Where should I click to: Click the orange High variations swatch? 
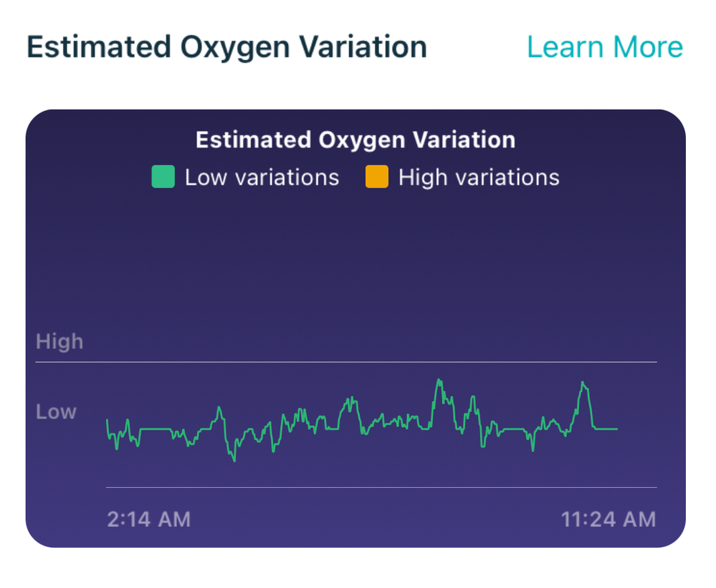tap(376, 177)
